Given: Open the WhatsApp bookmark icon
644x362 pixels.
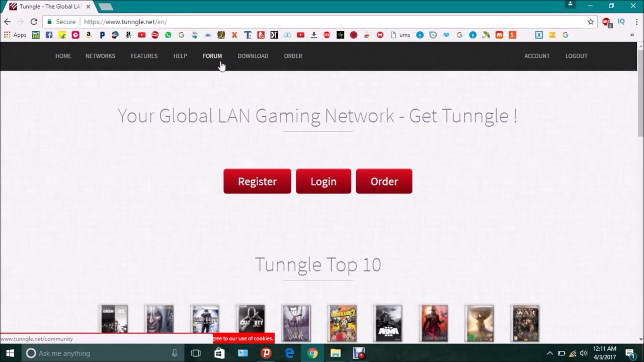Looking at the screenshot, I should coord(168,35).
